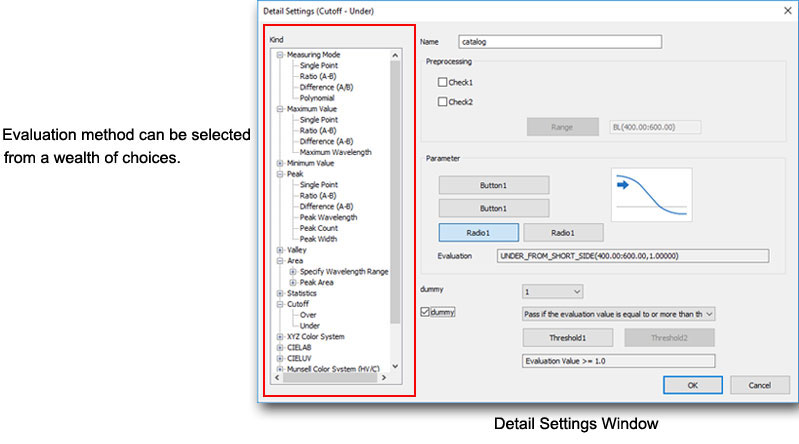Expand the CIELAB tree node
This screenshot has height=444, width=799.
point(279,347)
